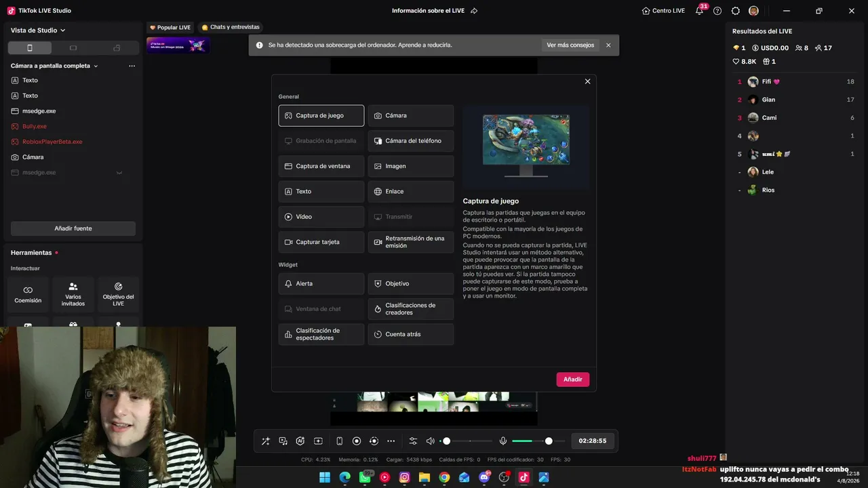Open Instagram from the taskbar
The width and height of the screenshot is (868, 488).
405,477
